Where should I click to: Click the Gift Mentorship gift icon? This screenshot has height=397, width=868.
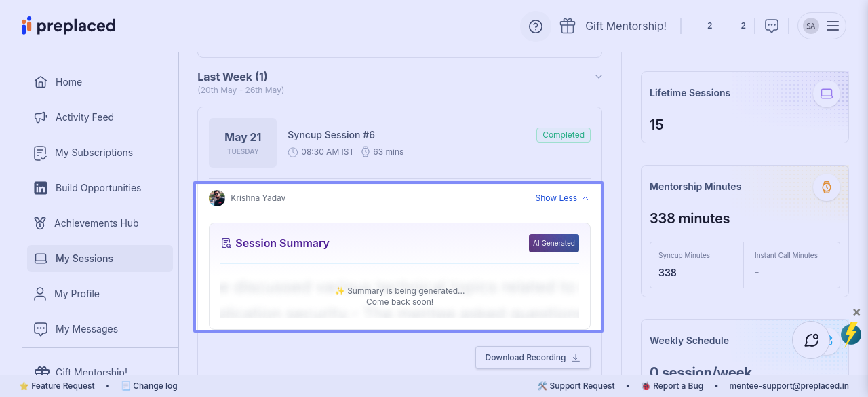click(568, 26)
